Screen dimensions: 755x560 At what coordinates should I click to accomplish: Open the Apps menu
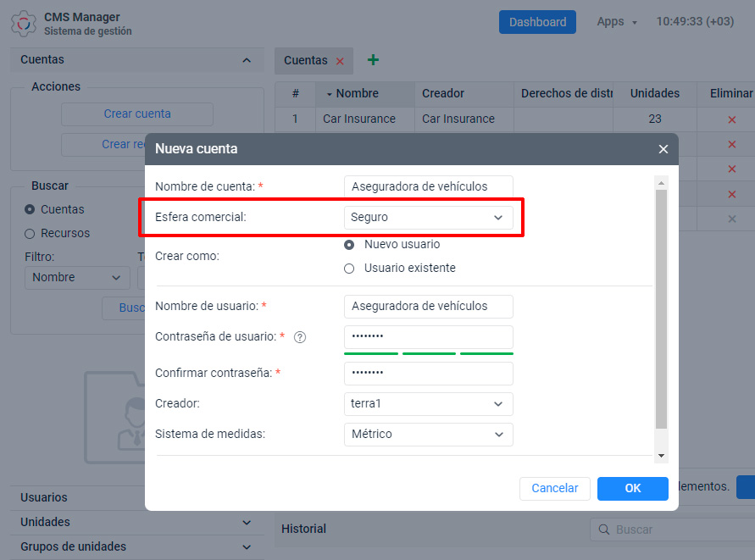[x=616, y=22]
